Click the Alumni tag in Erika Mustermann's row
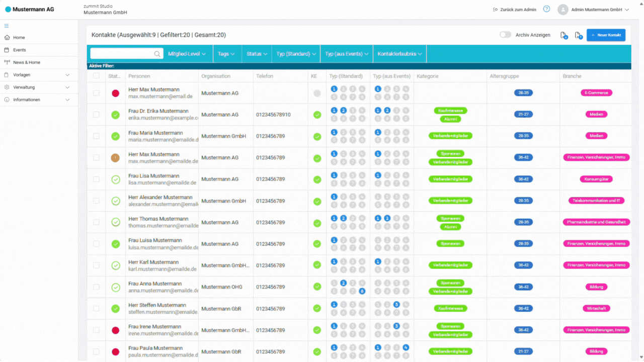 [450, 119]
